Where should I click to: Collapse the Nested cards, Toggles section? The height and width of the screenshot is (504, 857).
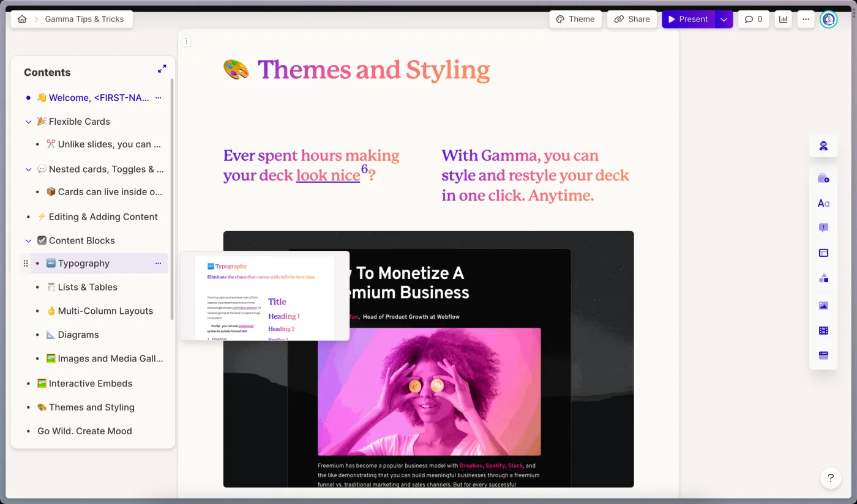pyautogui.click(x=28, y=169)
